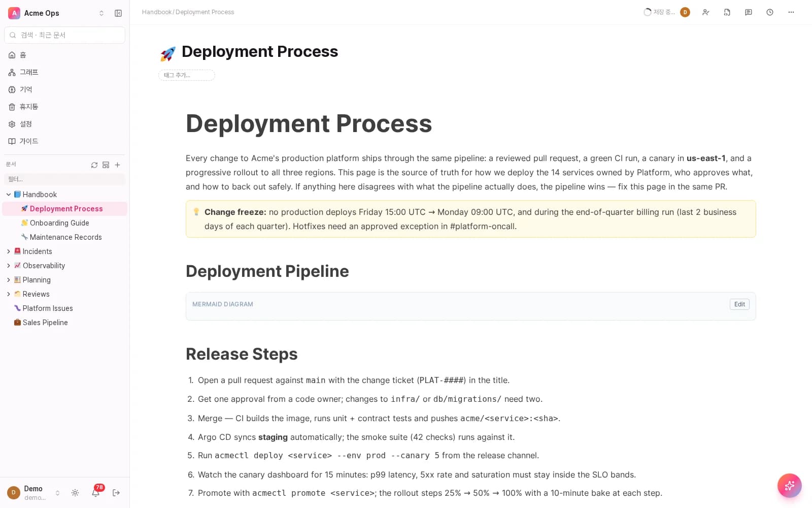
Task: Open the share collaborators icon
Action: [706, 12]
